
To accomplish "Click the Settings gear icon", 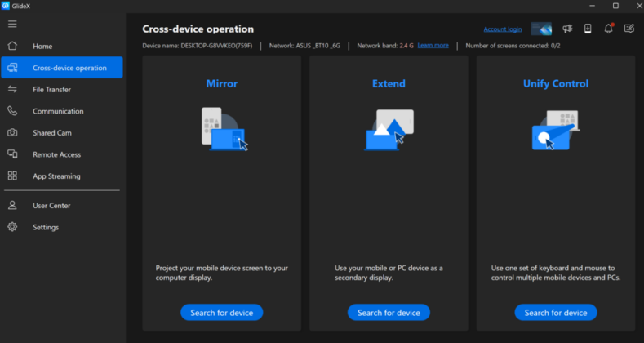I will (x=12, y=227).
